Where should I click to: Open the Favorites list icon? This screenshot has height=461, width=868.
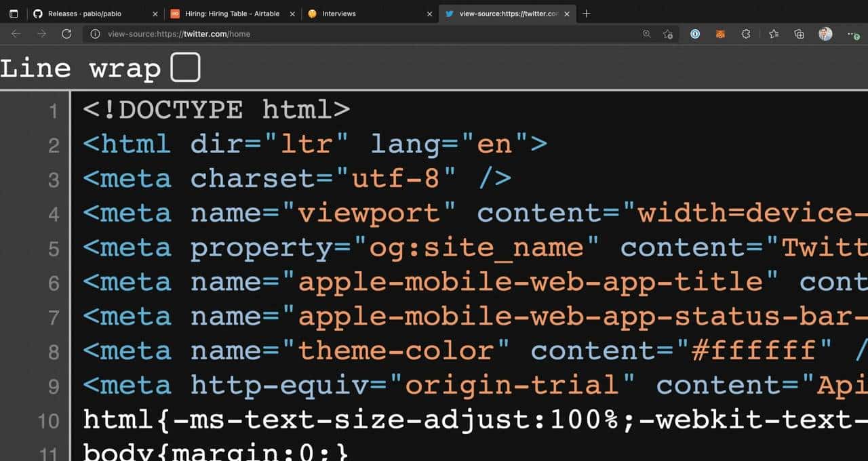(x=774, y=34)
